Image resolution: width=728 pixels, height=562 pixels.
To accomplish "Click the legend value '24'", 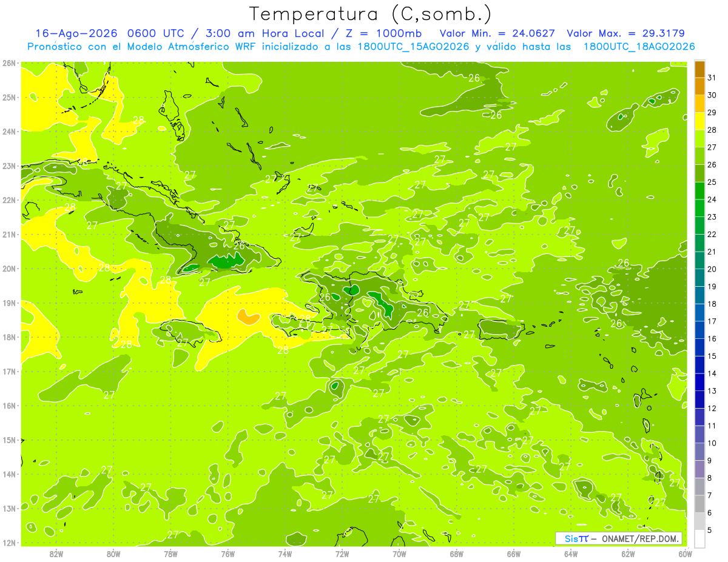I will pos(712,199).
